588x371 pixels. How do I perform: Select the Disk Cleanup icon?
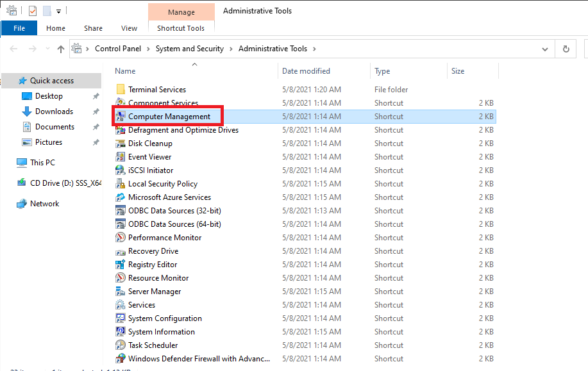[121, 143]
